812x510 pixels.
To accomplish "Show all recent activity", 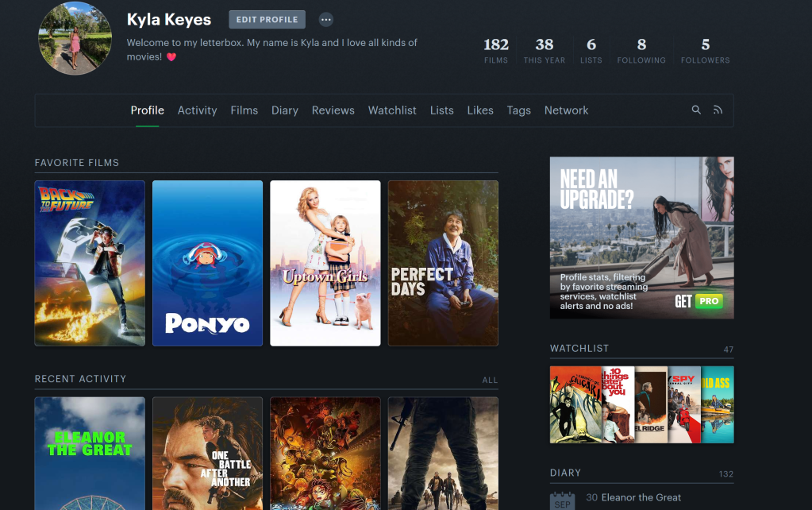I will coord(490,380).
